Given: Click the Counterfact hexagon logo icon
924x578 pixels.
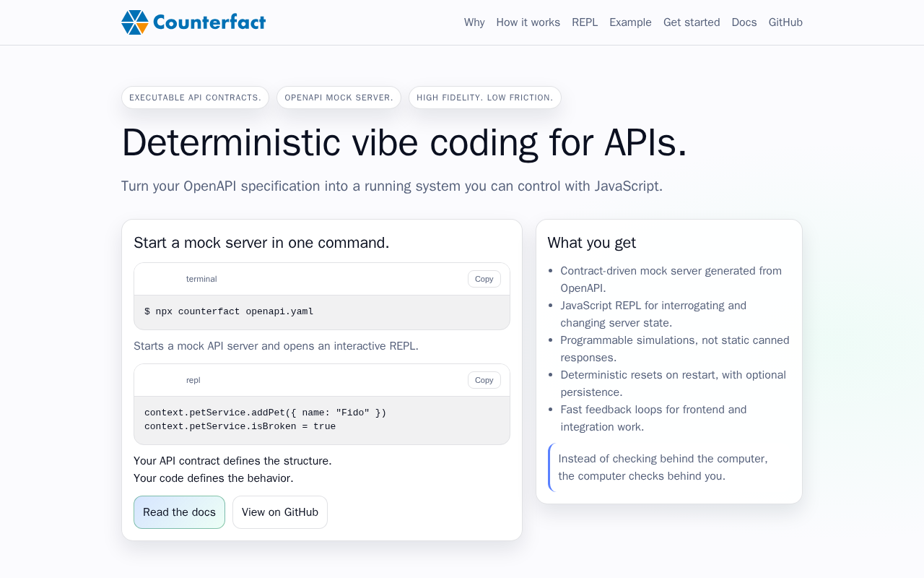Looking at the screenshot, I should click(x=135, y=22).
